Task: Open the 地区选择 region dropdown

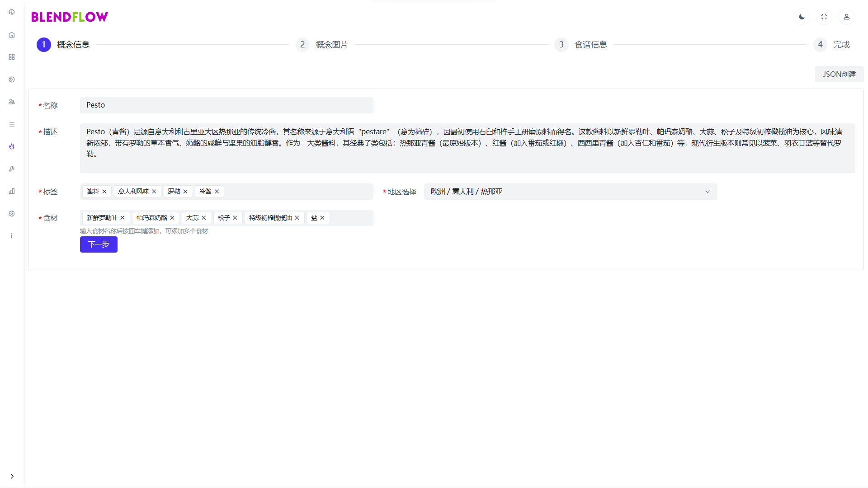Action: (570, 192)
